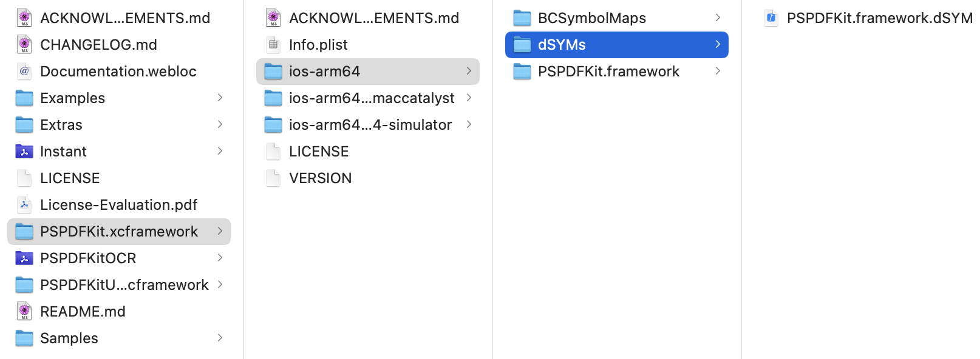This screenshot has width=980, height=359.
Task: Expand the Examples folder
Action: pos(220,98)
